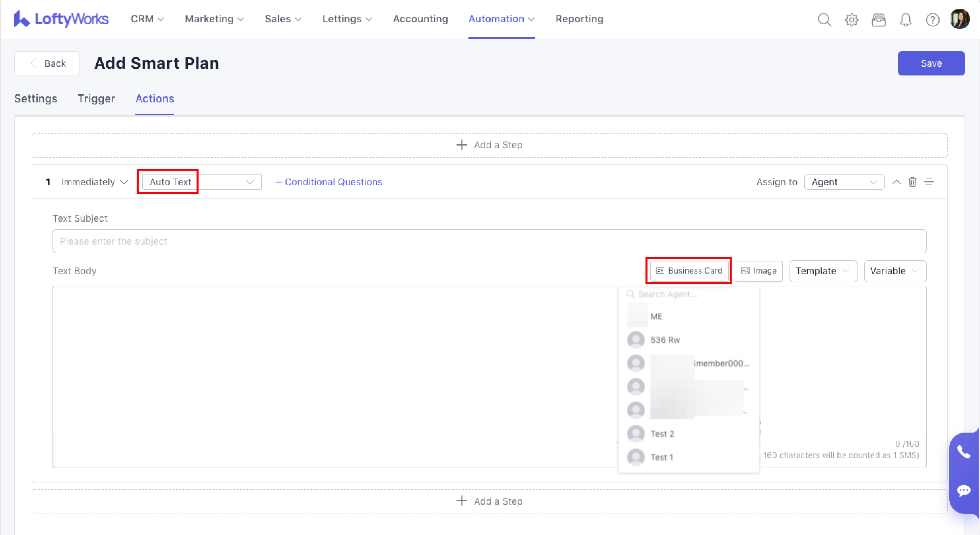Open the Assign to Agent dropdown

point(844,182)
